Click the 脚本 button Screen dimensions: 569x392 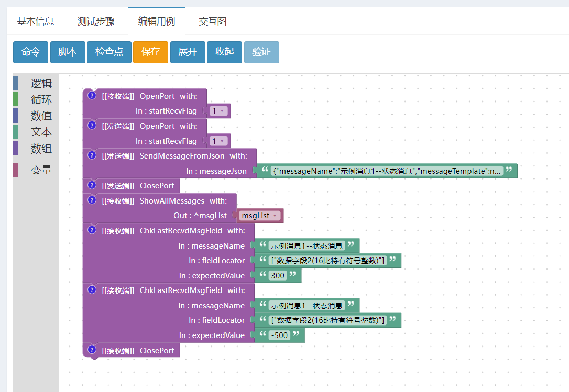[x=68, y=52]
